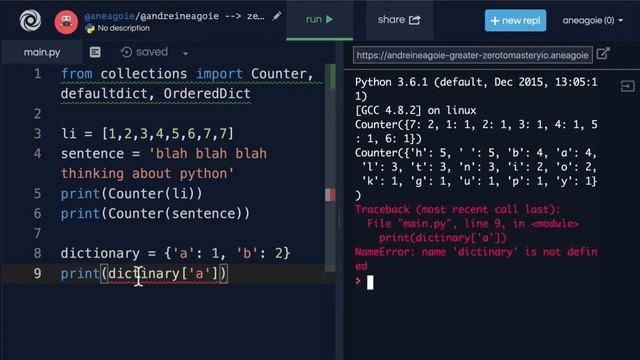Click 'print(Counter(li))' on line 5
Viewport: 640px width, 360px height.
(x=131, y=193)
